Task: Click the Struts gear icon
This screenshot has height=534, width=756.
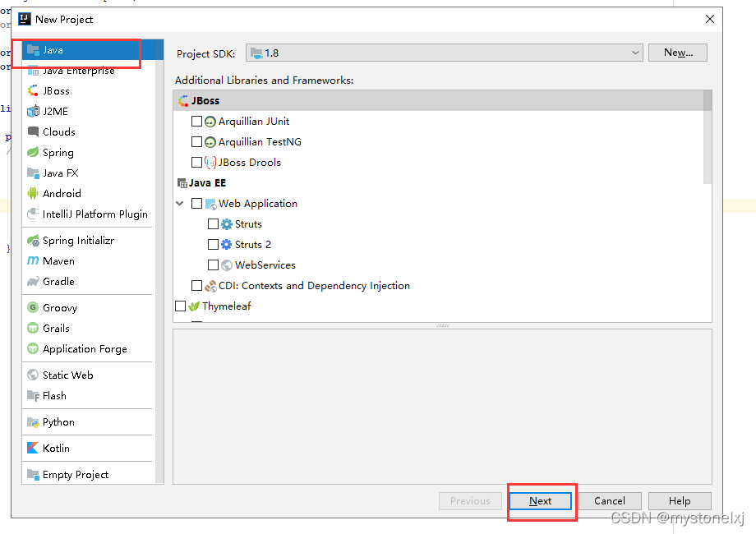Action: [x=226, y=224]
